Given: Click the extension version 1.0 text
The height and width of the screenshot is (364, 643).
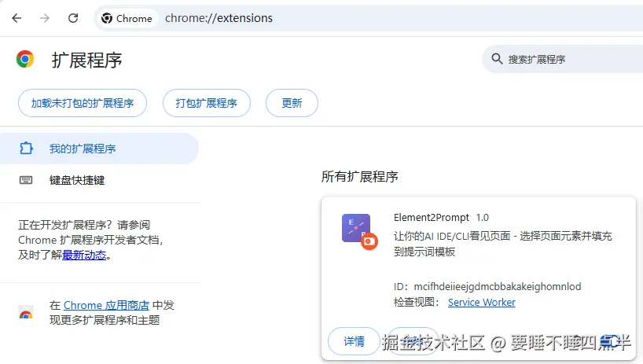Looking at the screenshot, I should 483,218.
